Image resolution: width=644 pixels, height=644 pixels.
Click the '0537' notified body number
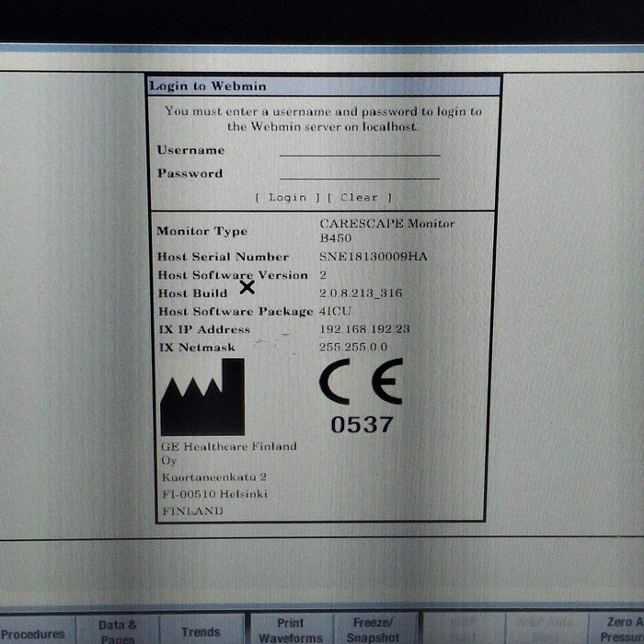(362, 425)
